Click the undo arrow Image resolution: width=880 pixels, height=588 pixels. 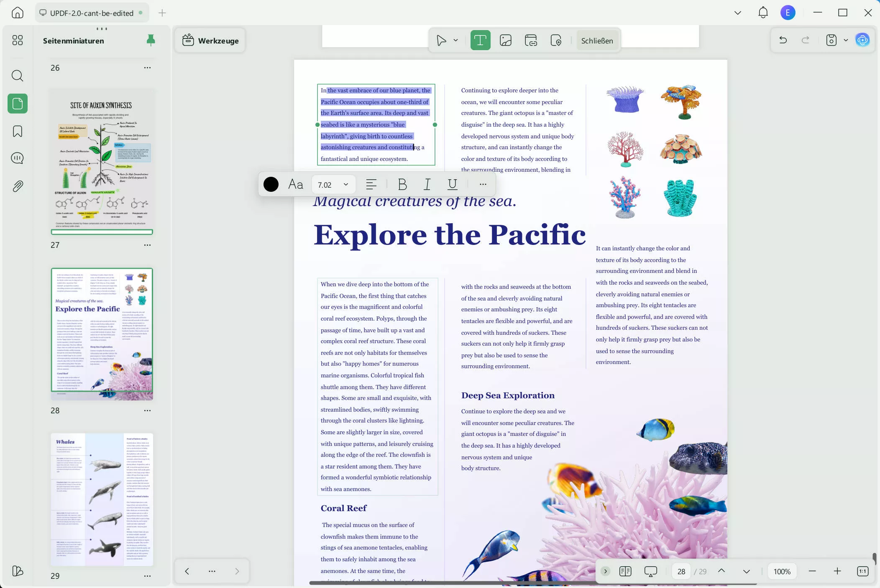click(x=783, y=40)
